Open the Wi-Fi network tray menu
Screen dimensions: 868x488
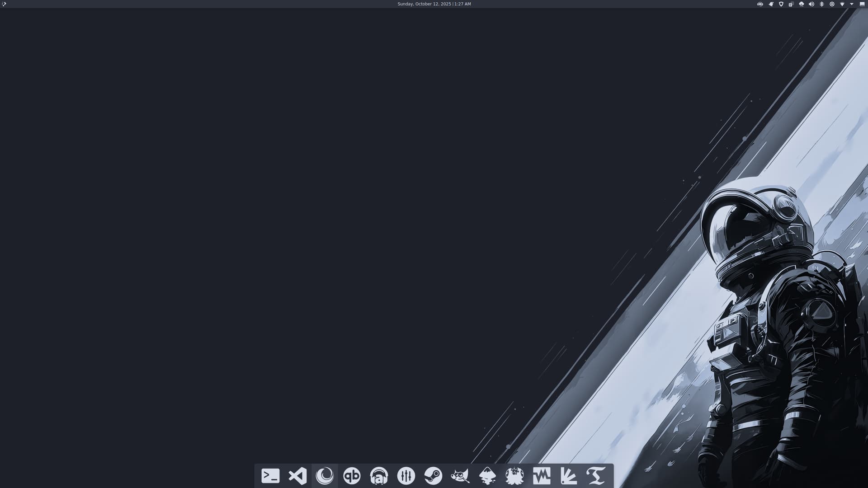[x=842, y=4]
